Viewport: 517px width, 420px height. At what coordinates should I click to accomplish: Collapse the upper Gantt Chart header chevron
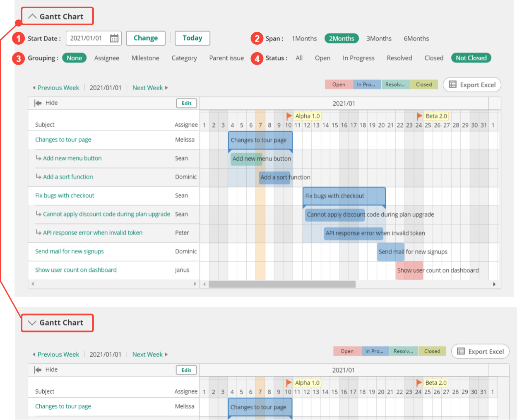pyautogui.click(x=32, y=17)
